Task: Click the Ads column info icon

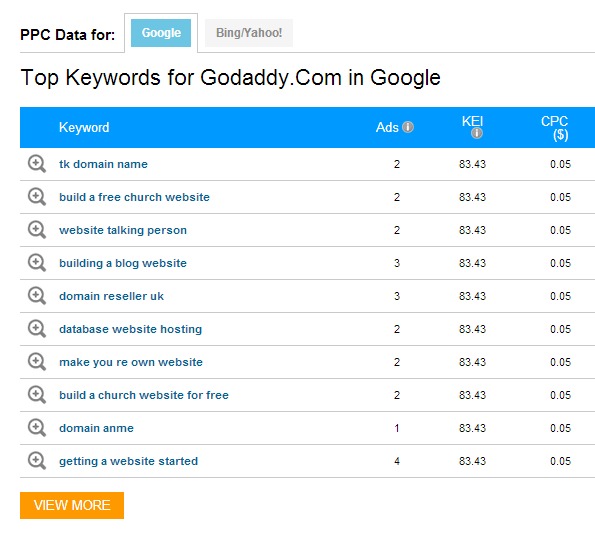Action: (x=408, y=127)
